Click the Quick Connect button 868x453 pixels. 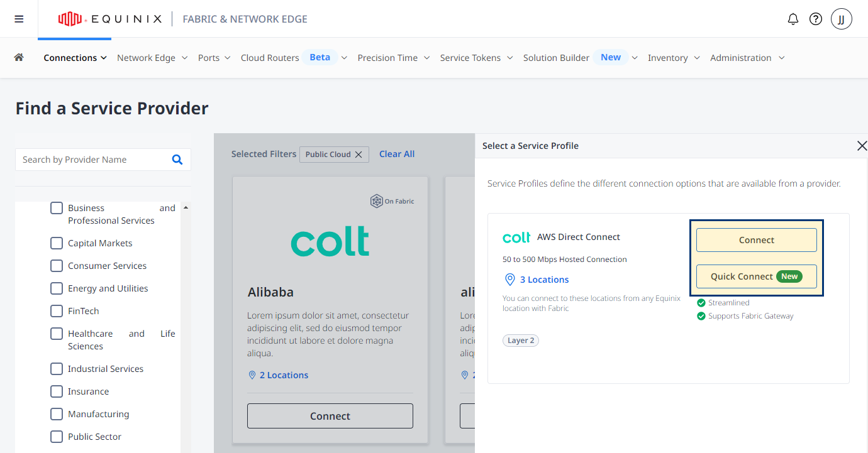pos(757,276)
